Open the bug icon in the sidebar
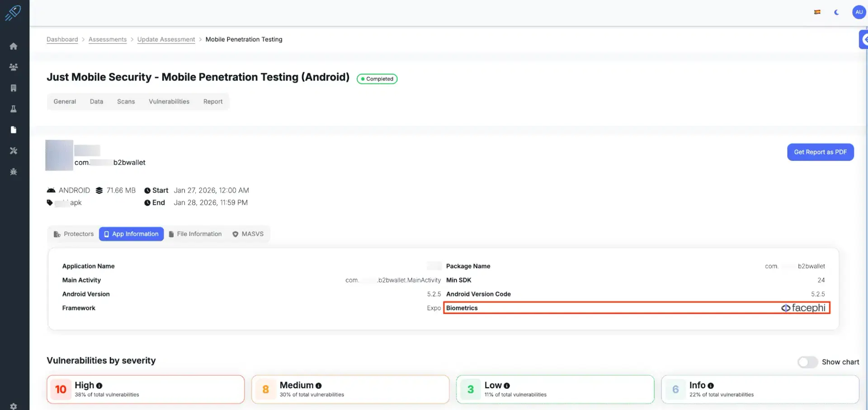Screen dimensions: 868x410 pyautogui.click(x=14, y=172)
